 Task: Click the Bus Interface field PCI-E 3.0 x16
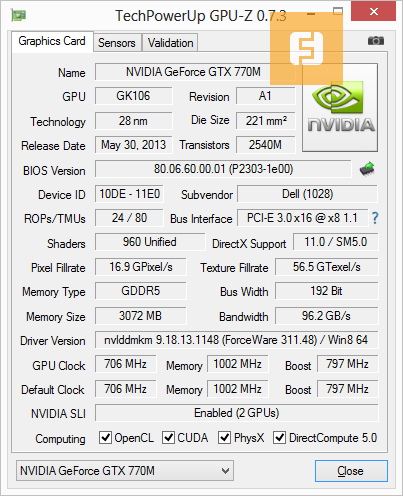302,218
